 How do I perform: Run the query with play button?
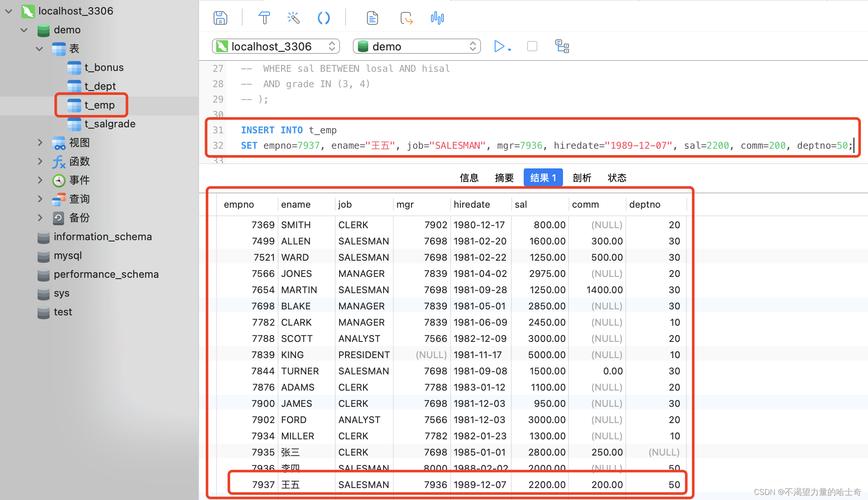[502, 46]
